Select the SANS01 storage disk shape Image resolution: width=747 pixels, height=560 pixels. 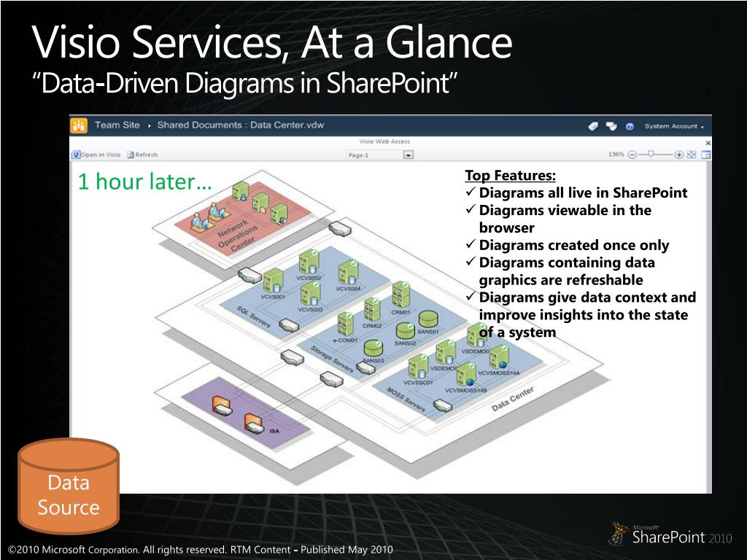click(428, 319)
